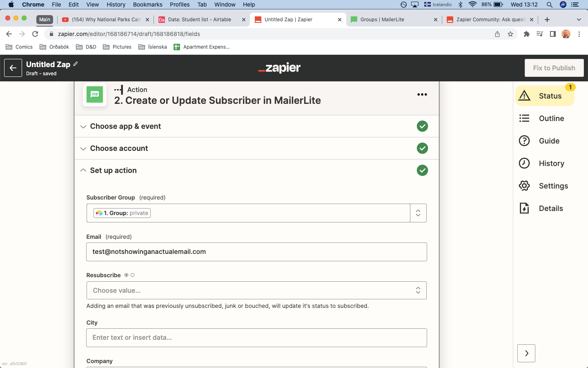The width and height of the screenshot is (588, 368).
Task: Open the Chrome tab search chevron
Action: (579, 20)
